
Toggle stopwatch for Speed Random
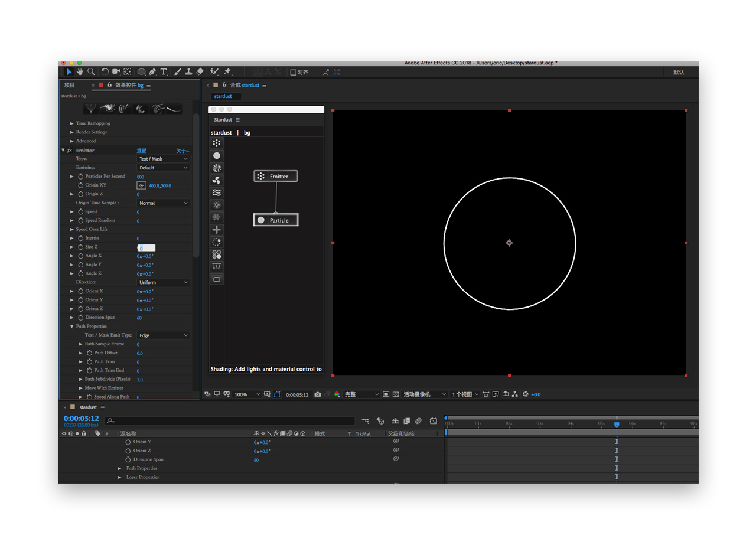[80, 220]
